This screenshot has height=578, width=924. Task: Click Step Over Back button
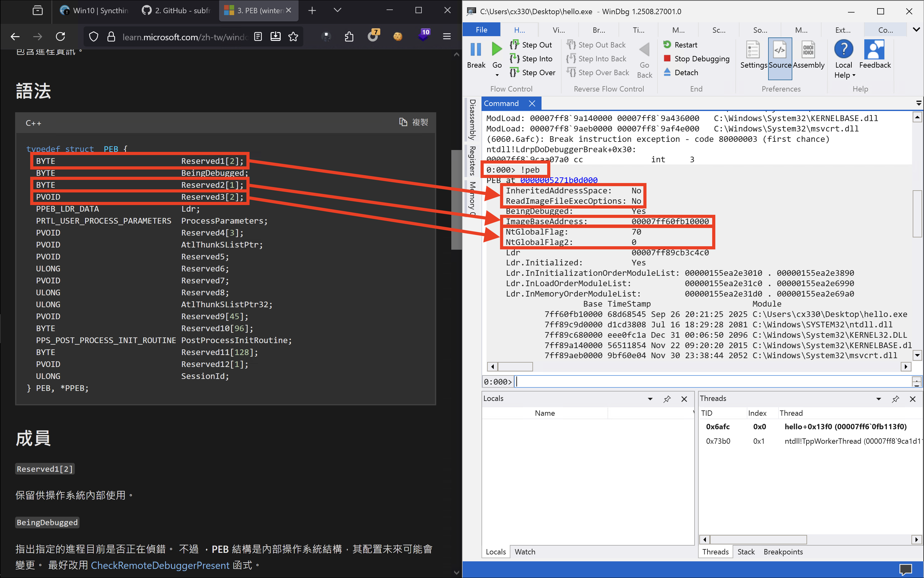(x=598, y=72)
